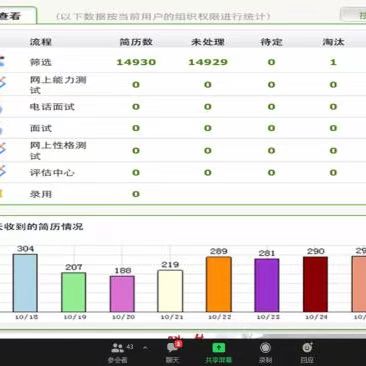This screenshot has height=366, width=366.
Task: Select the orange 289 bar
Action: coord(219,284)
